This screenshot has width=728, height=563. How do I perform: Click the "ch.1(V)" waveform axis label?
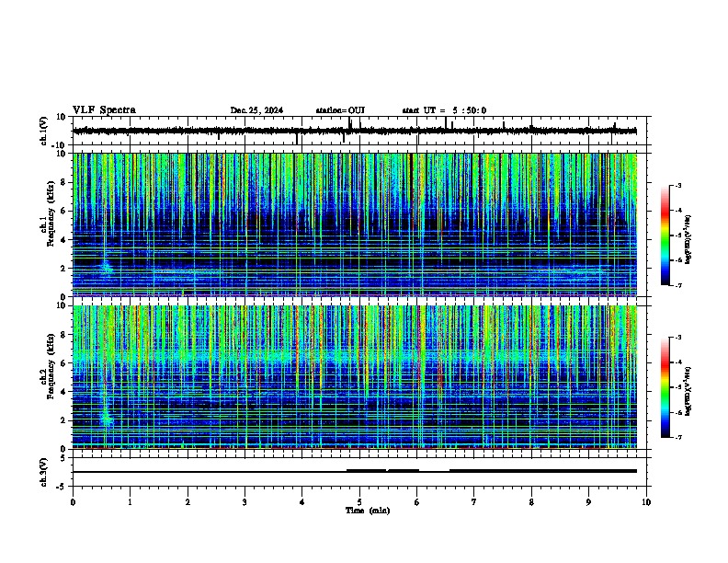point(44,131)
